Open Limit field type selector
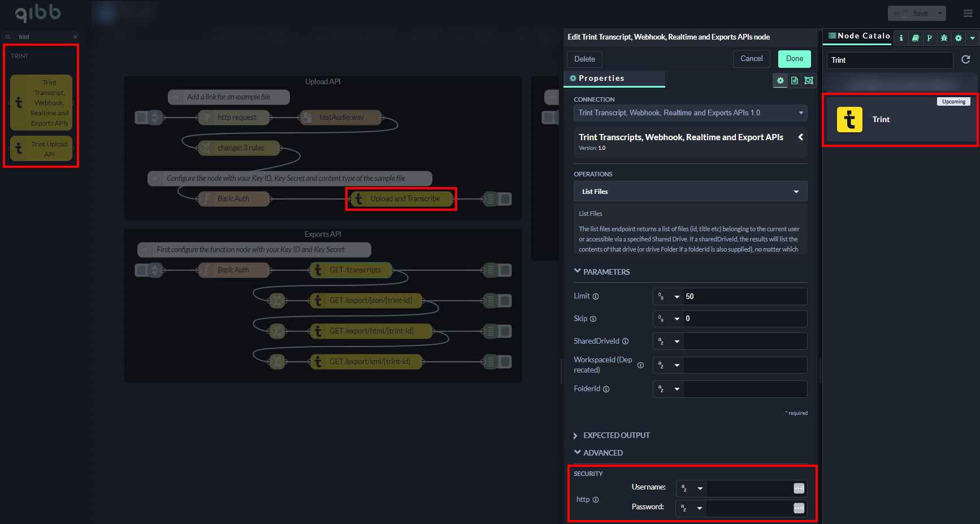 (668, 296)
